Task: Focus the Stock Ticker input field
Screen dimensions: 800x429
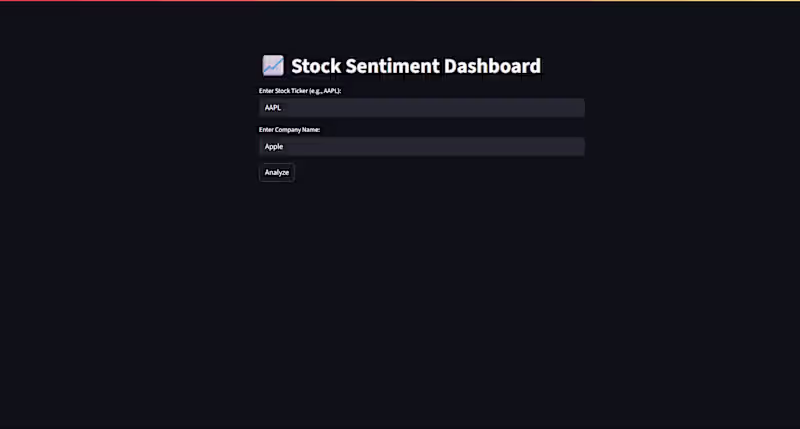Action: click(x=421, y=107)
